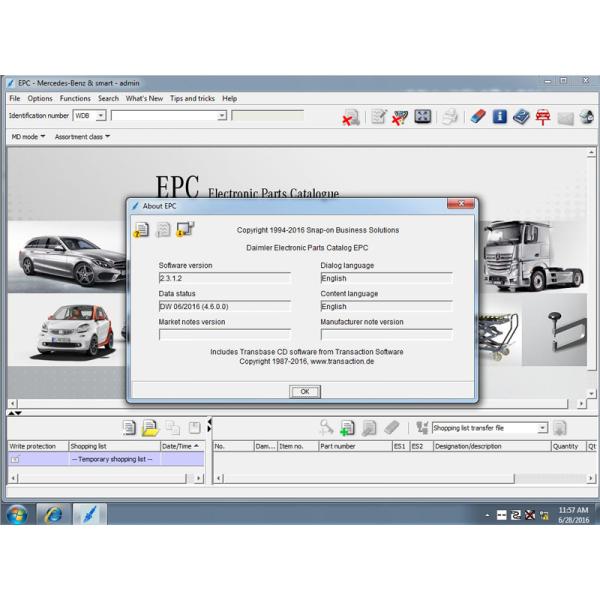
Task: Click the add part green plus icon
Action: click(x=347, y=428)
